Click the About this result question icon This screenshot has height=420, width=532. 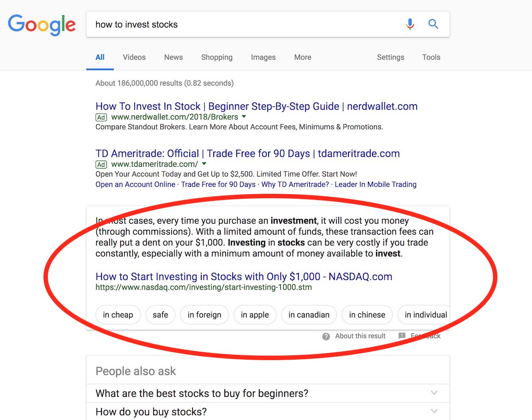click(326, 336)
